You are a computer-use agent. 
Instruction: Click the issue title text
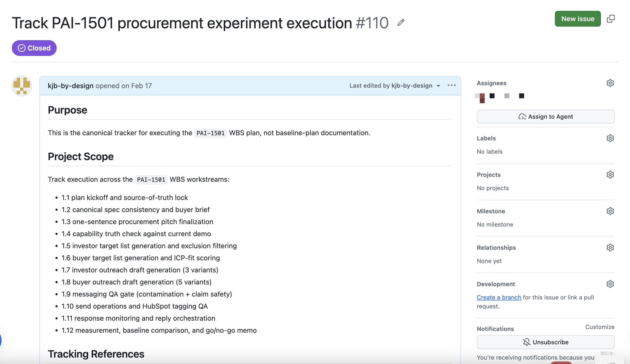coord(182,23)
